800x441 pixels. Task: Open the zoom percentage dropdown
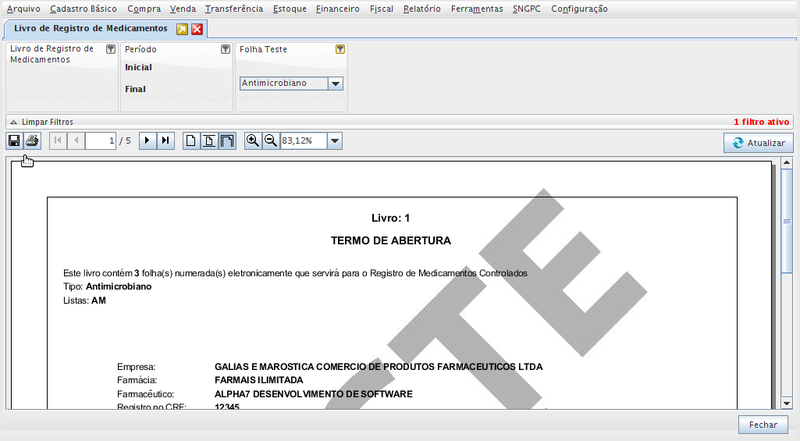coord(334,141)
